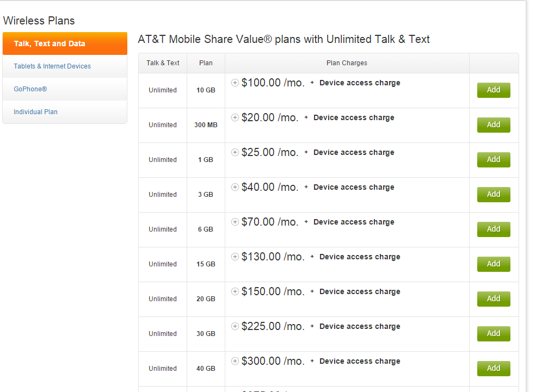Add the 300 MB plan
Viewport: 536px width, 392px height.
(x=494, y=125)
